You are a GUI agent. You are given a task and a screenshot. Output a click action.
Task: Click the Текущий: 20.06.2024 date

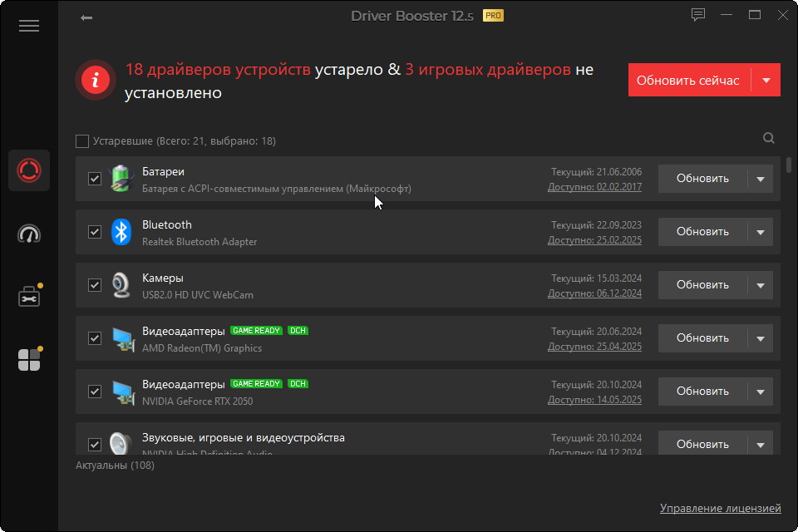coord(597,332)
